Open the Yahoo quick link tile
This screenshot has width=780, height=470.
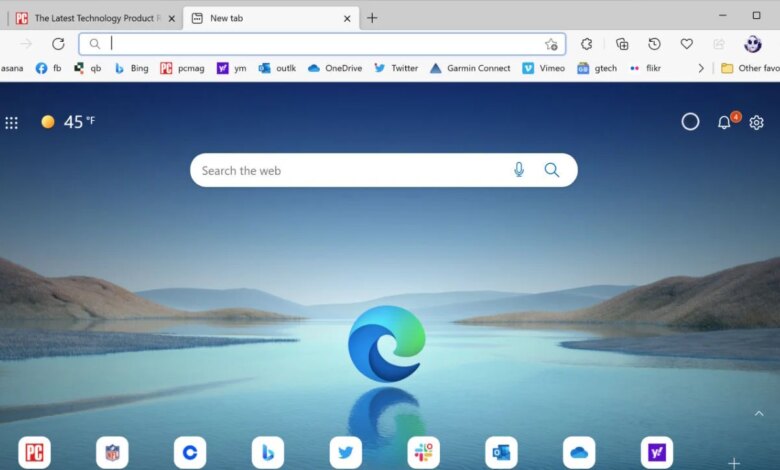657,452
